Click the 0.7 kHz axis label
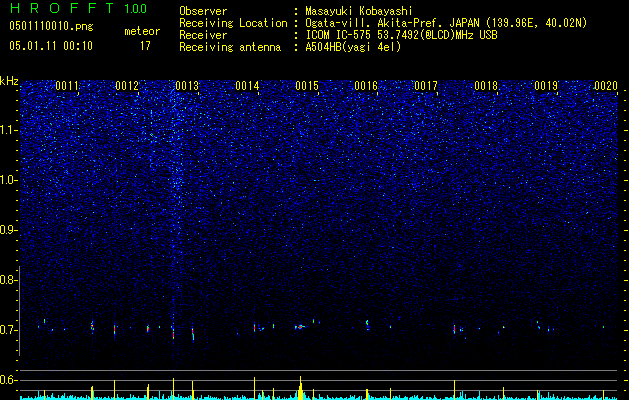Image resolution: width=629 pixels, height=400 pixels. click(x=9, y=330)
